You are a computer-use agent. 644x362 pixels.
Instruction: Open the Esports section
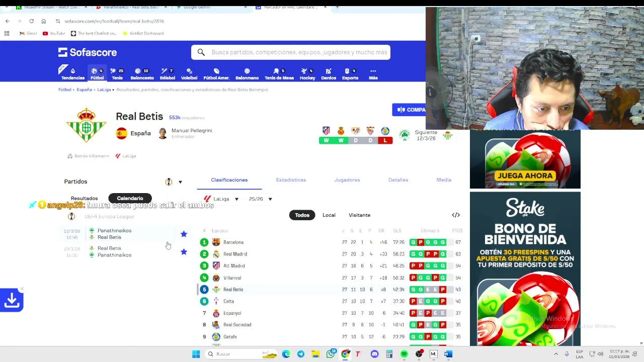point(350,74)
